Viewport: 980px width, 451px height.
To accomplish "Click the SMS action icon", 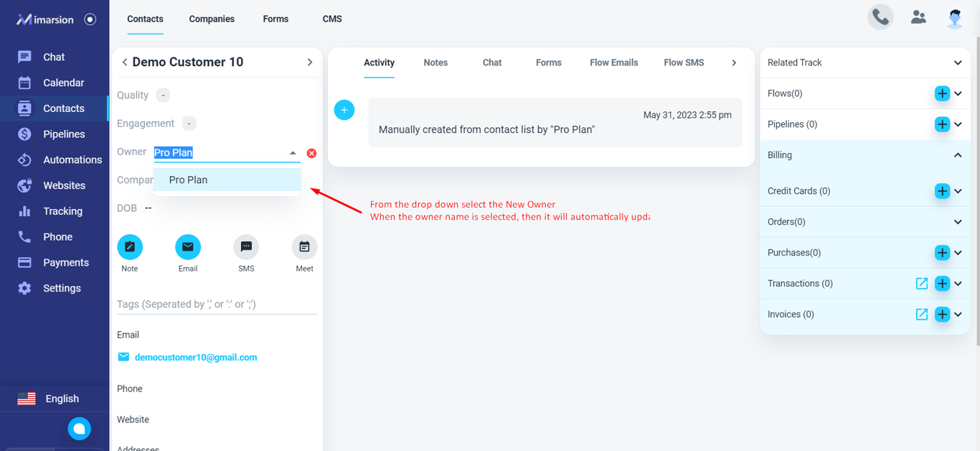I will [246, 247].
